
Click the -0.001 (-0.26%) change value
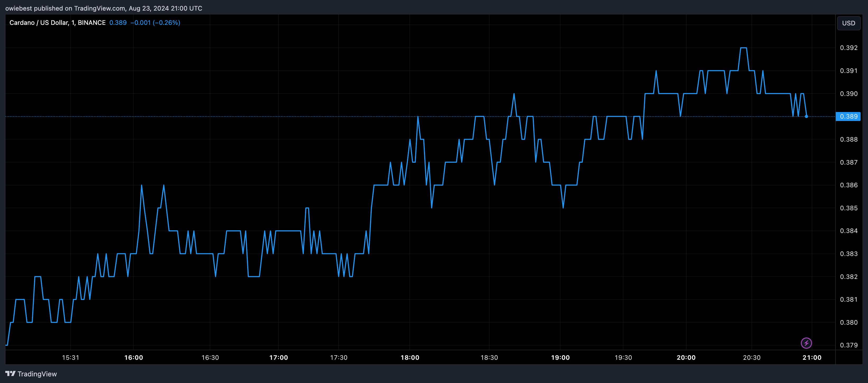[155, 22]
